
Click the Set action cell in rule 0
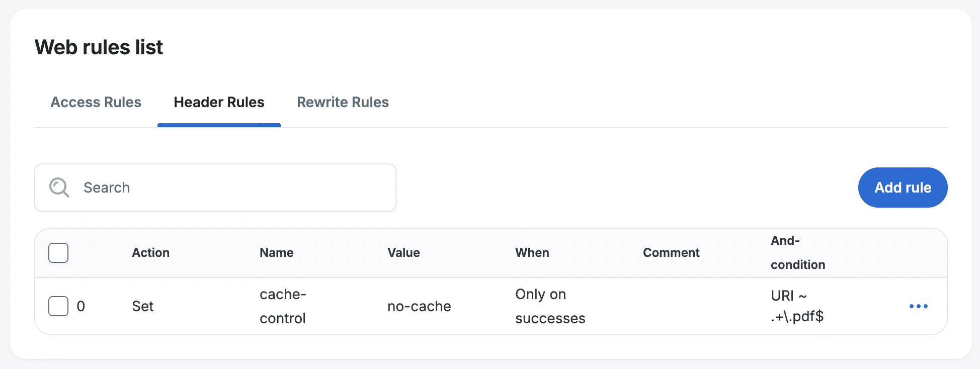(143, 306)
